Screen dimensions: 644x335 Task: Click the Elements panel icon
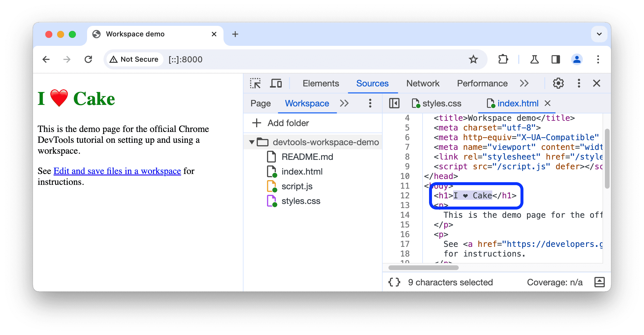(320, 83)
